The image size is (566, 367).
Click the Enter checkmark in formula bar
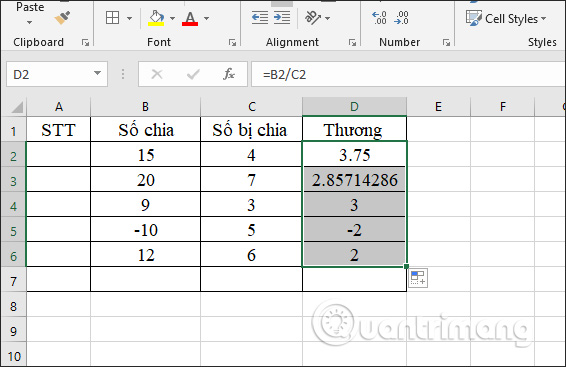click(x=193, y=74)
